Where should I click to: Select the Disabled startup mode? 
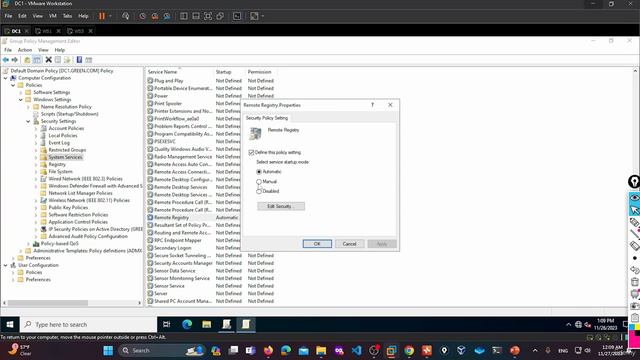(x=259, y=191)
